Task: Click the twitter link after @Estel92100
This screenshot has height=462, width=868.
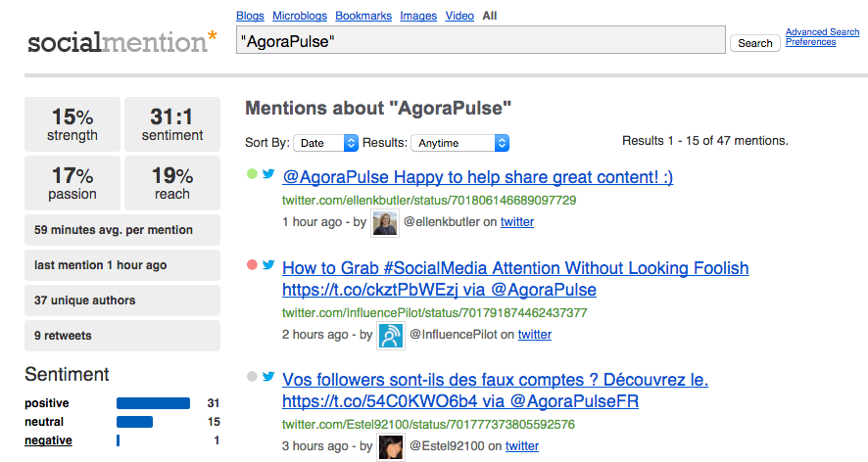Action: 522,446
